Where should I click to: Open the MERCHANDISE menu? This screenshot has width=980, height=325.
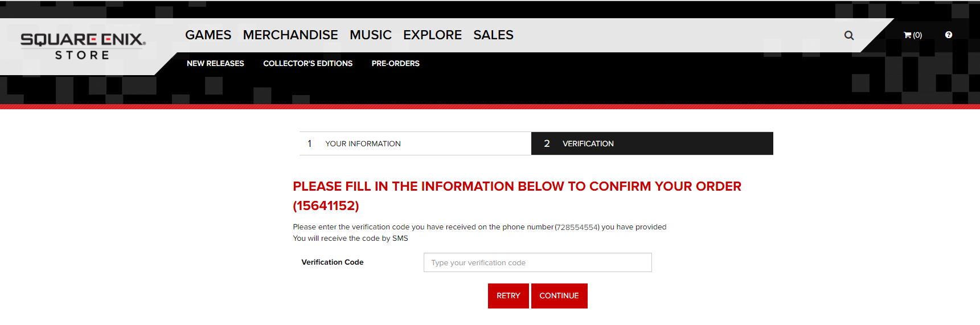[x=290, y=35]
